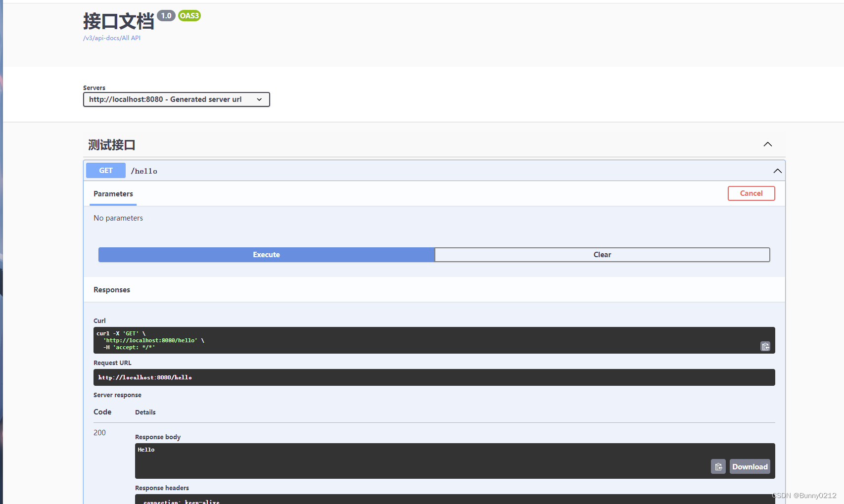
Task: Collapse the 测试接口 section chevron
Action: (x=768, y=144)
